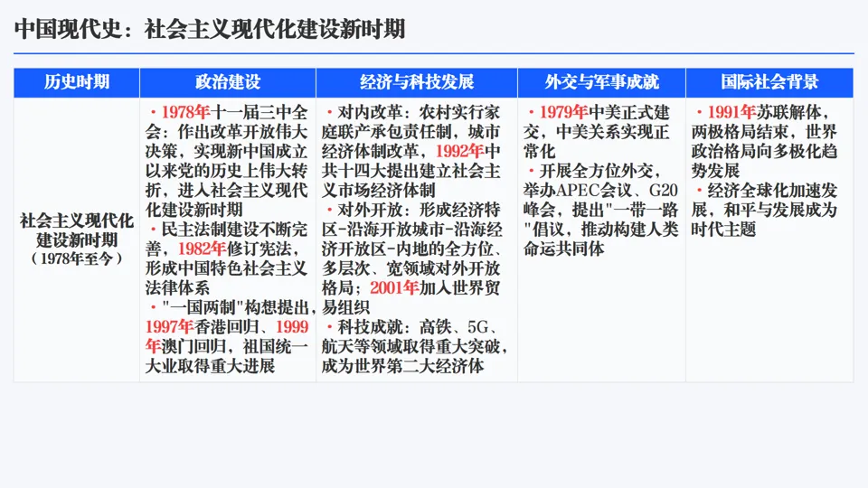
Task: Click the 大业取得重大进展 line
Action: (x=211, y=366)
